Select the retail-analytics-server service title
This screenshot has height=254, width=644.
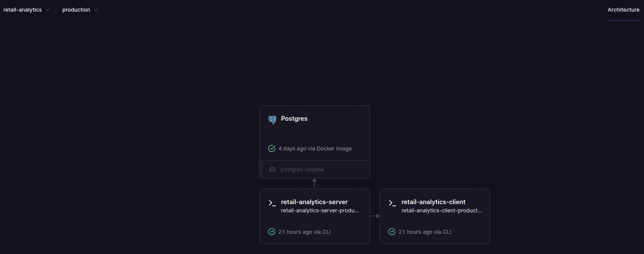click(x=314, y=202)
